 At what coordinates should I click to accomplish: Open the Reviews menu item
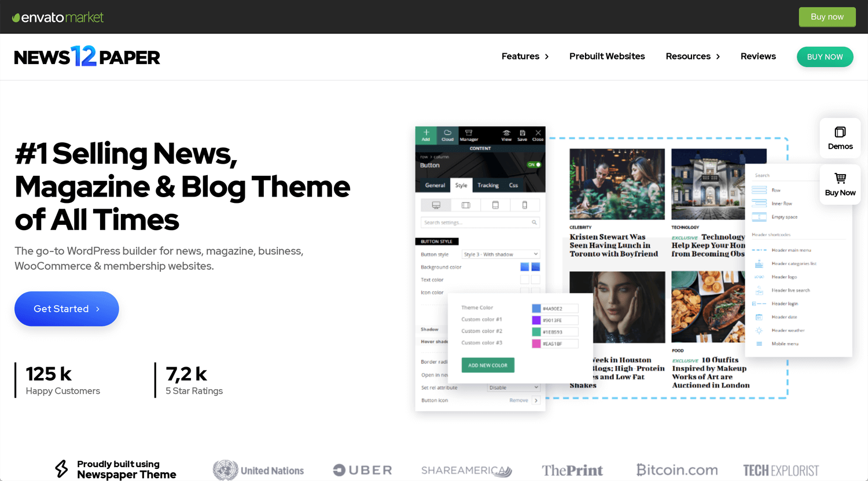pyautogui.click(x=758, y=56)
